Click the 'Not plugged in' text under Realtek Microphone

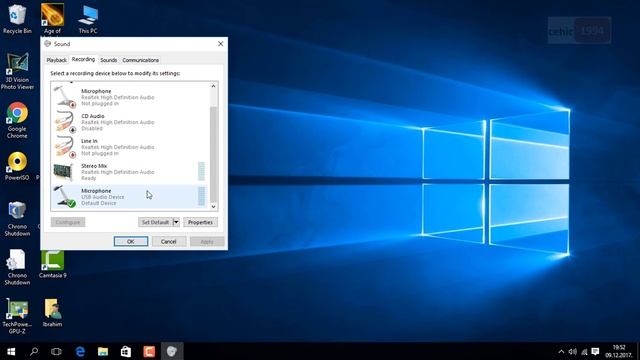point(100,103)
